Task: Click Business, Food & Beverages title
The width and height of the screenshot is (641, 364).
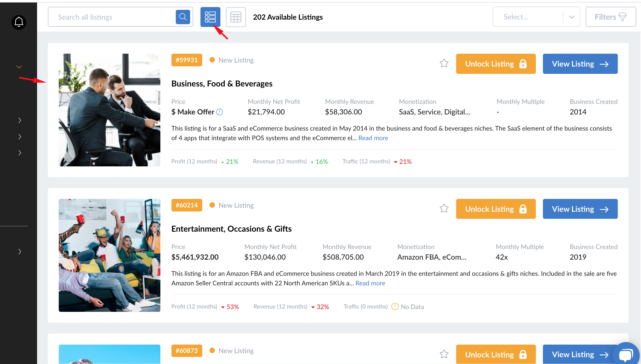Action: 222,83
